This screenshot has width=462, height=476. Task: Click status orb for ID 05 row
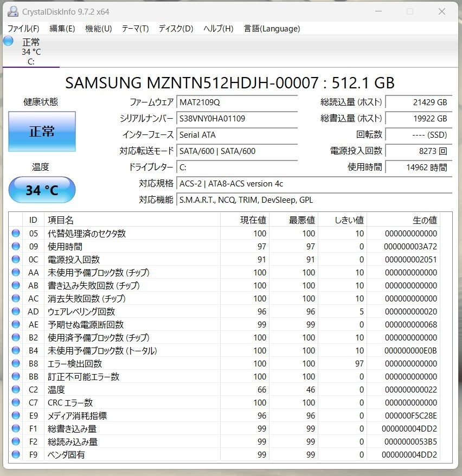tap(16, 233)
